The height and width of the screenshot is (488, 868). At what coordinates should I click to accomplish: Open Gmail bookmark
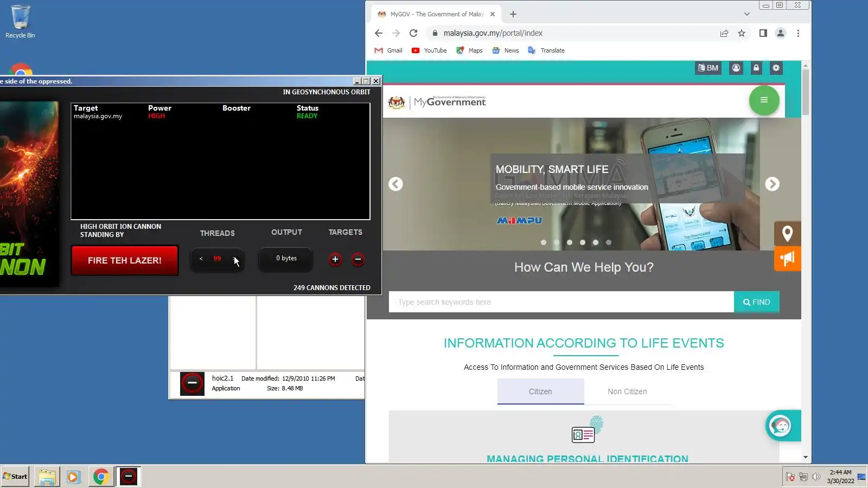388,50
